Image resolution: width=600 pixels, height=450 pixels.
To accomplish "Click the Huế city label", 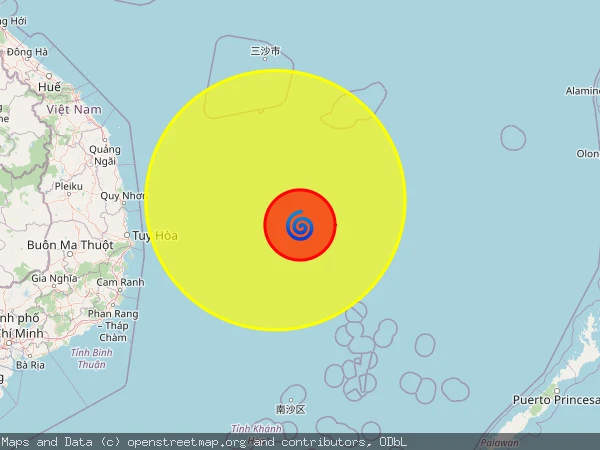I will coord(49,87).
